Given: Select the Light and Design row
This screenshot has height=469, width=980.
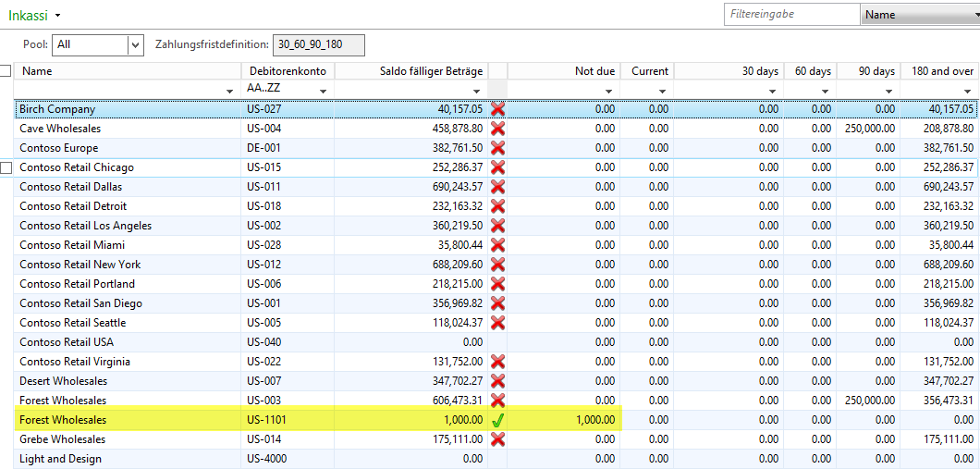Looking at the screenshot, I should tap(61, 459).
